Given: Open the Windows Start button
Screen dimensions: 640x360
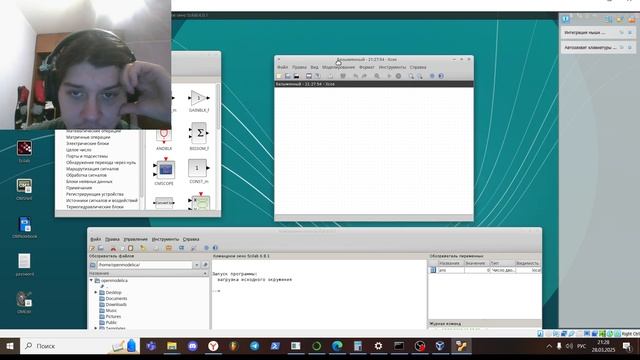Looking at the screenshot, I should [x=10, y=346].
